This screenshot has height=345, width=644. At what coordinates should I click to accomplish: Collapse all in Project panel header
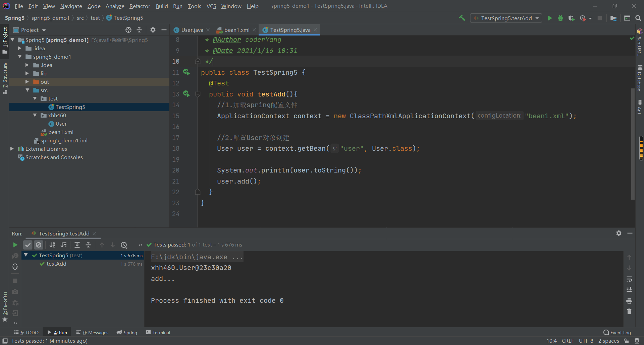139,30
